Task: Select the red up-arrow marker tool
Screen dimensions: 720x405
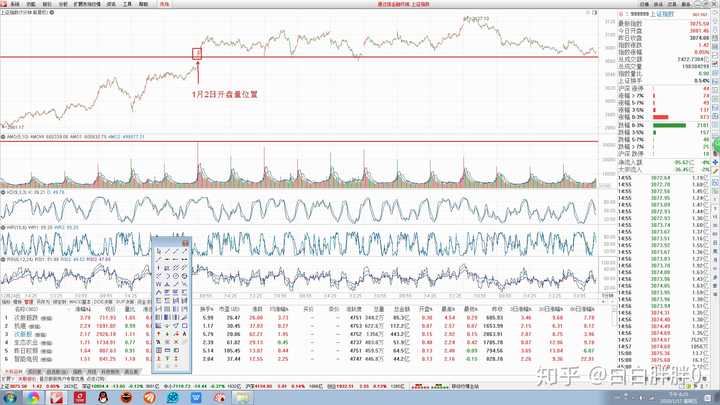Action: point(158,334)
